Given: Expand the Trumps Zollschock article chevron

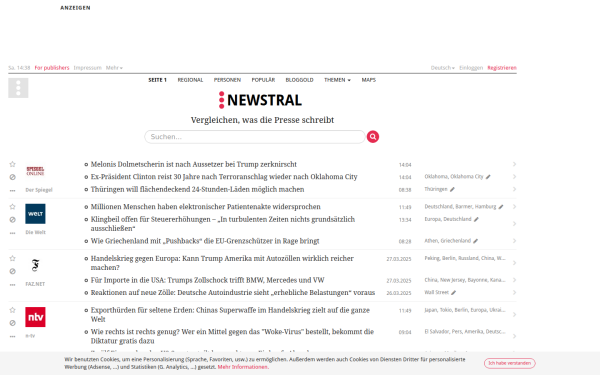Looking at the screenshot, I should [514, 280].
